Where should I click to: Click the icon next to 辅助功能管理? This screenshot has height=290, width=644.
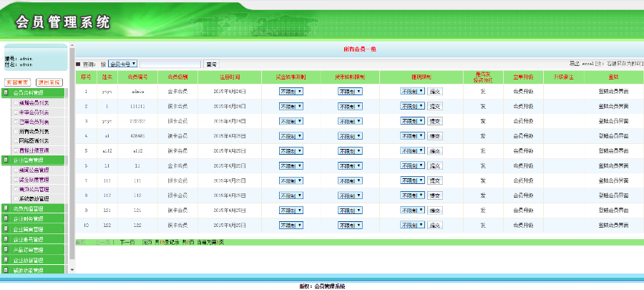7,271
